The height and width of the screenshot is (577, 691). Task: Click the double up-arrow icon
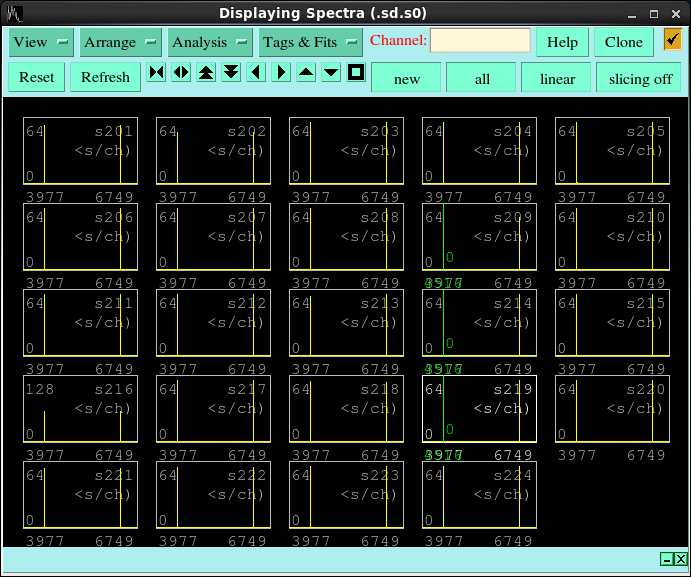[x=206, y=73]
